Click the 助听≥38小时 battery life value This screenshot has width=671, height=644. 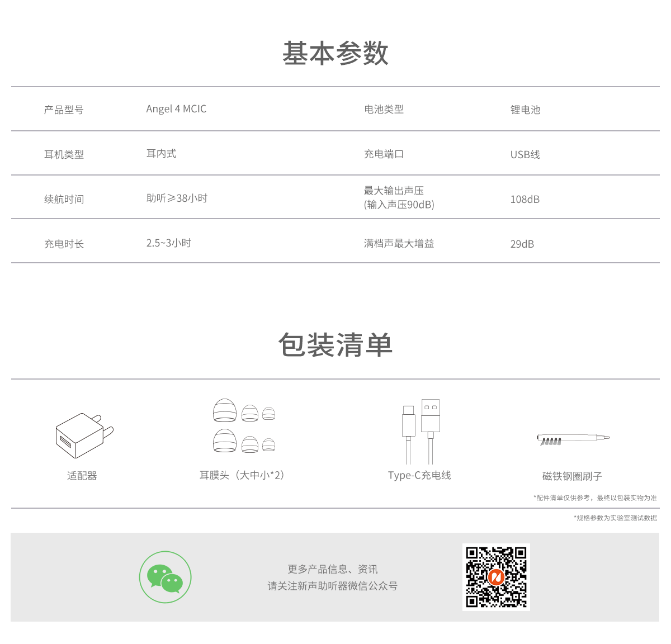177,198
